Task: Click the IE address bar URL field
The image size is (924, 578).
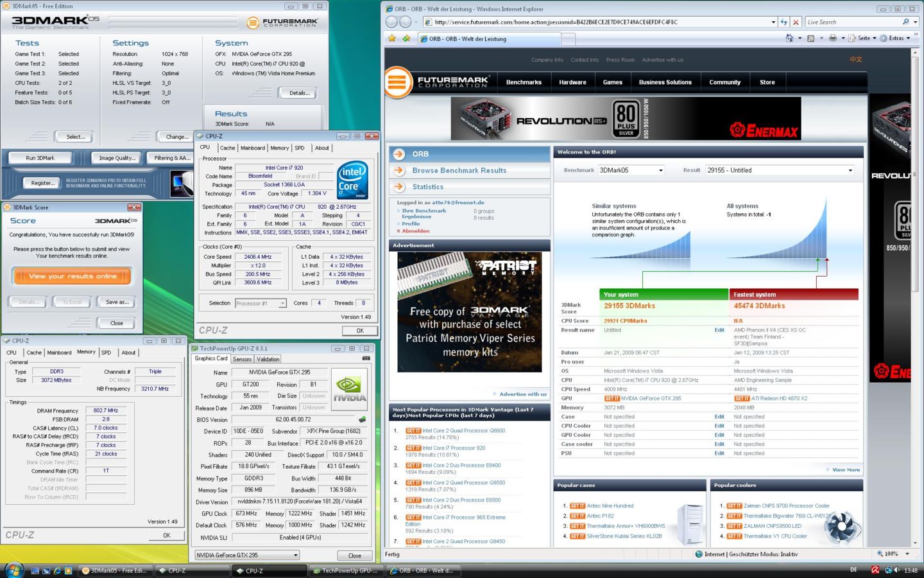Action: point(600,22)
